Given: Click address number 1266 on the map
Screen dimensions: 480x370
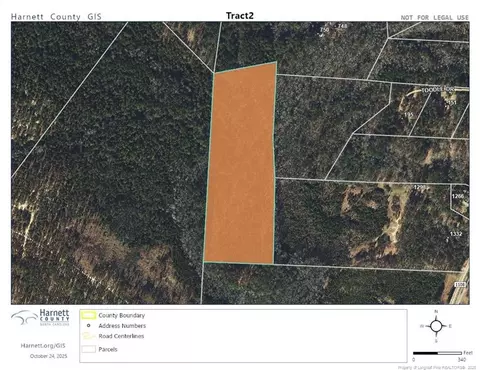Looking at the screenshot, I should click(458, 196).
